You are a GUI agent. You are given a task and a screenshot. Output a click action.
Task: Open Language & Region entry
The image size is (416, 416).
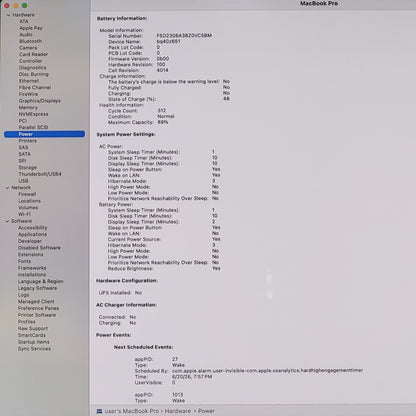tap(41, 282)
